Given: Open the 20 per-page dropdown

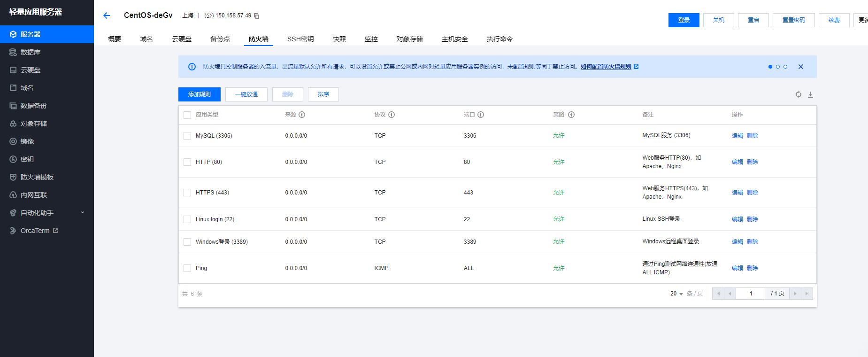Looking at the screenshot, I should click(x=676, y=294).
